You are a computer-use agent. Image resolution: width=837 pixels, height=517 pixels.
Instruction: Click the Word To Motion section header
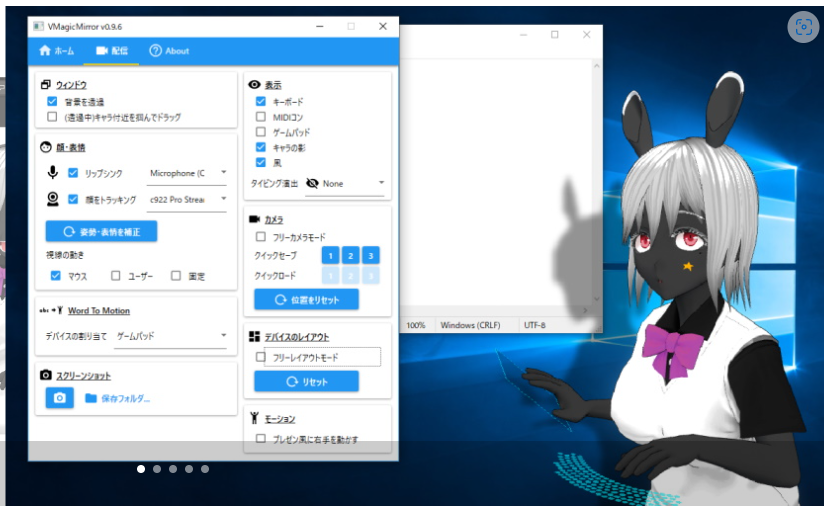[98, 311]
